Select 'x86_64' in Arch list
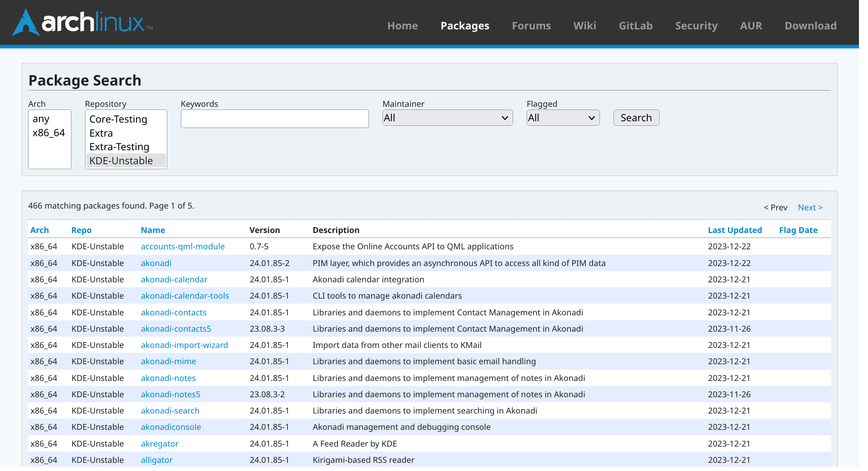This screenshot has width=868, height=471. 49,133
